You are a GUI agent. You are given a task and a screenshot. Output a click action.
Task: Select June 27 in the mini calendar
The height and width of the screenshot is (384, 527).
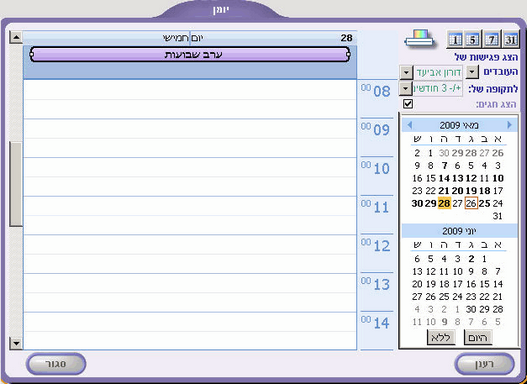(417, 297)
